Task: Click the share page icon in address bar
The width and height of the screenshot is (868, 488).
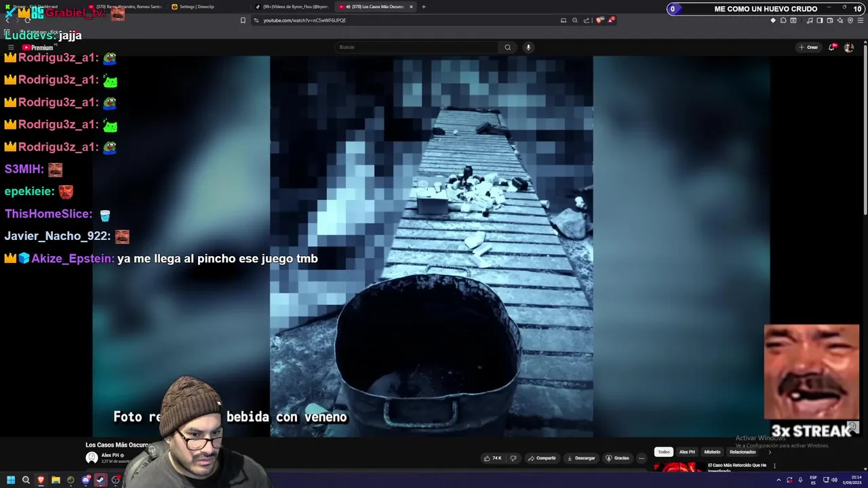Action: tap(587, 20)
